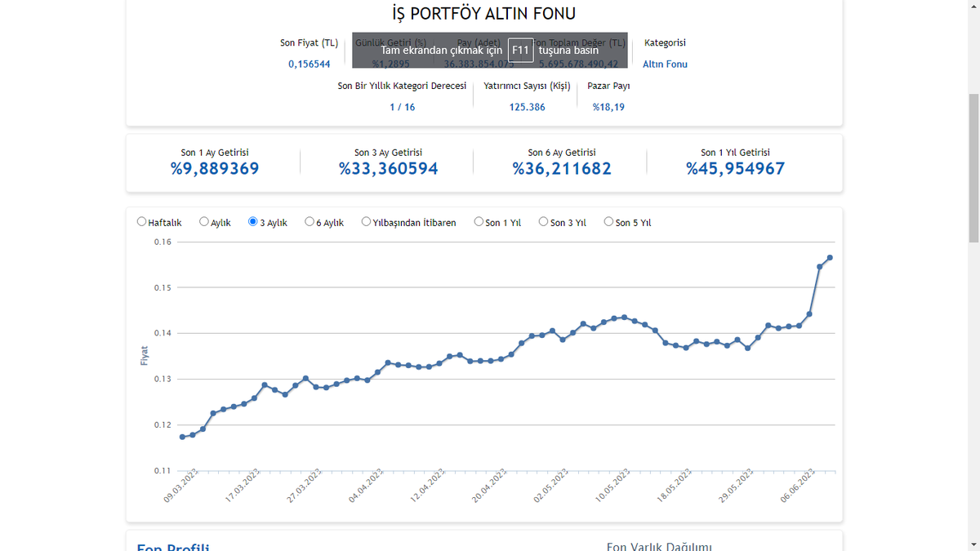Click the Pazar Payı label
Image resolution: width=980 pixels, height=551 pixels.
click(x=608, y=86)
